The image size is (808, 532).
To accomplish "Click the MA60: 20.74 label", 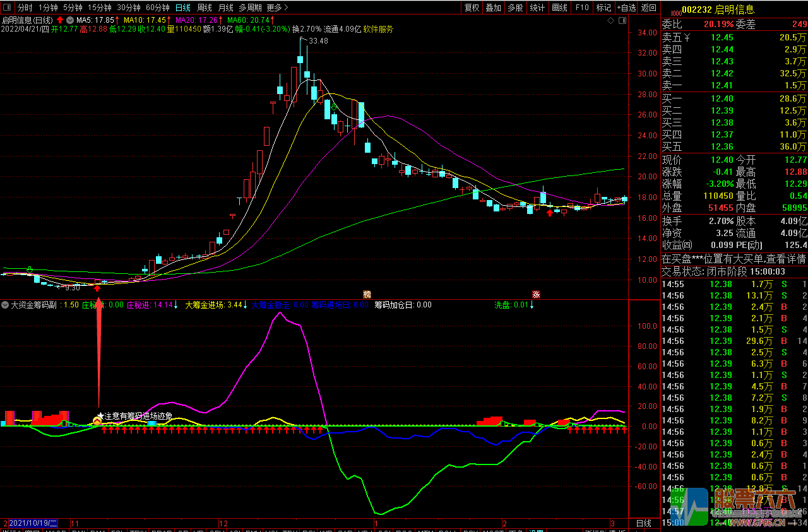I will 251,20.
